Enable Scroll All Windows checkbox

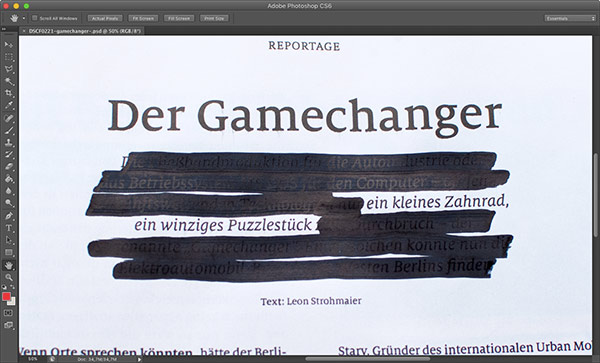coord(35,18)
